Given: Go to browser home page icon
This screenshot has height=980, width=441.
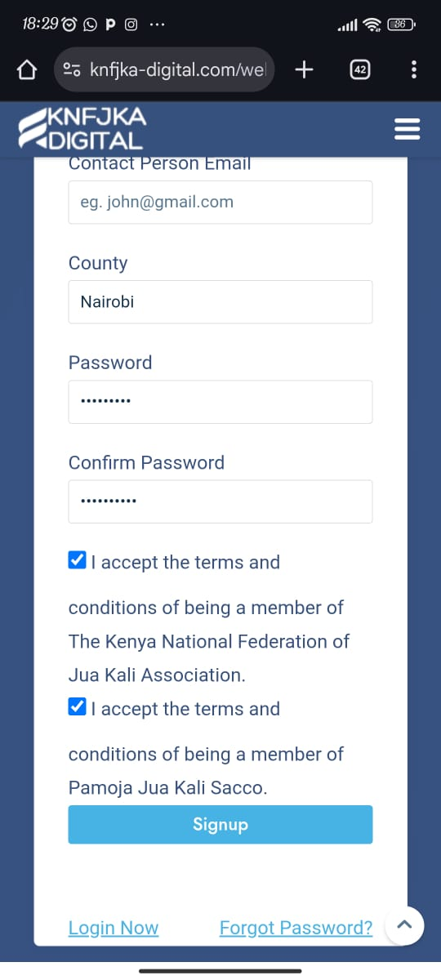Looking at the screenshot, I should pos(27,70).
